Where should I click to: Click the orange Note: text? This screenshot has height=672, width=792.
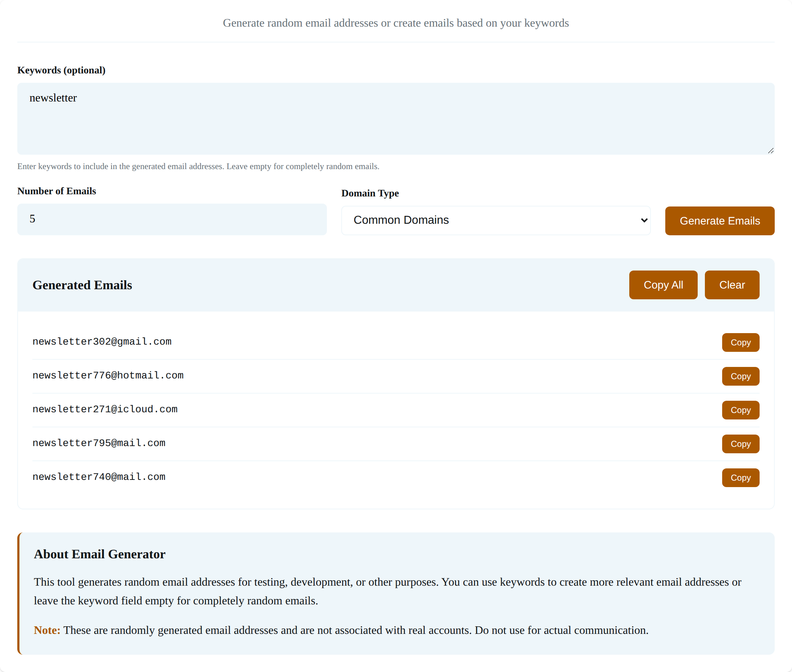[47, 630]
